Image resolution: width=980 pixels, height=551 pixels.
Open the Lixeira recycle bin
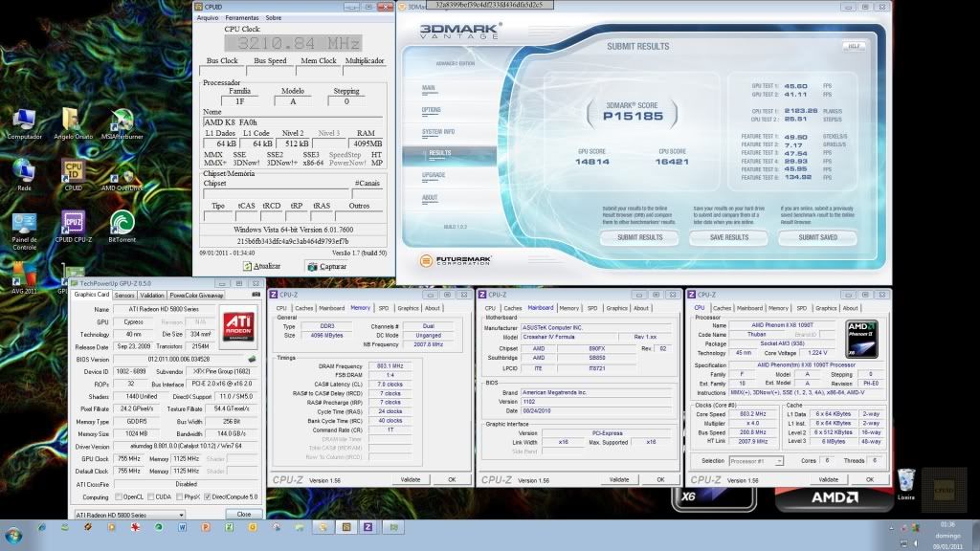[x=906, y=481]
